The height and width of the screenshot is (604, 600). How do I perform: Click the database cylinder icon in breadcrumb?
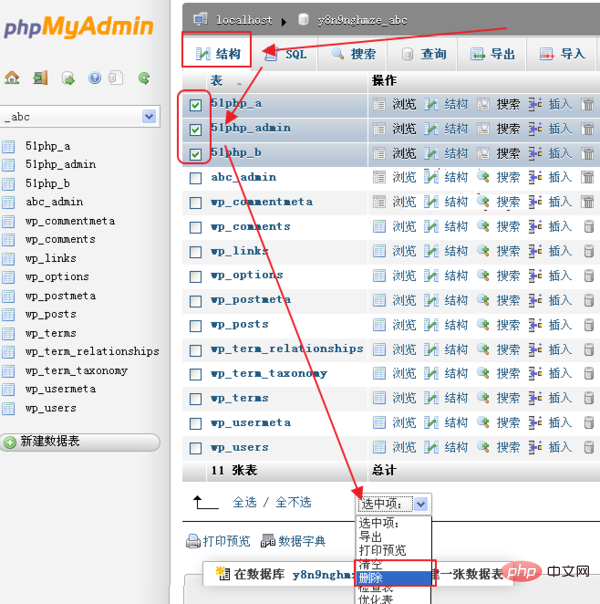(x=303, y=19)
